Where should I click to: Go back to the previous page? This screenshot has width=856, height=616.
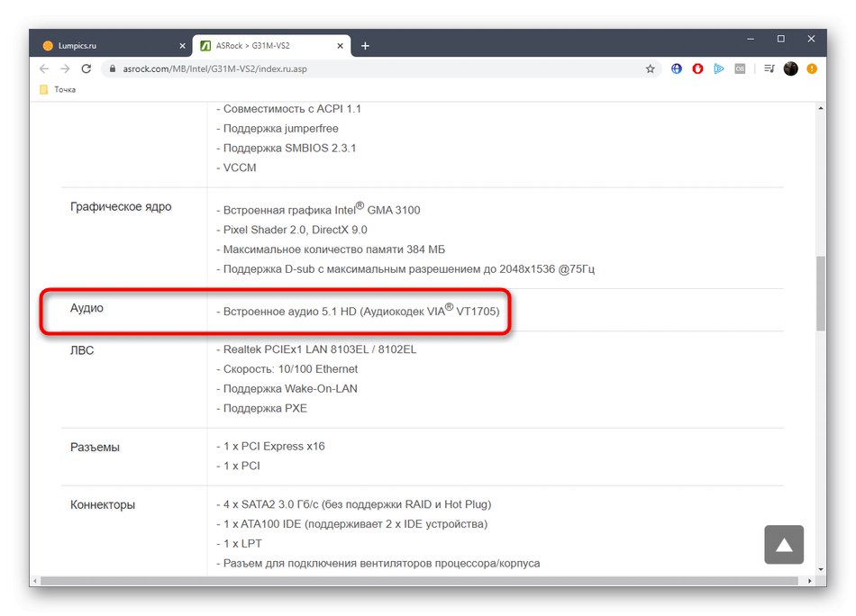coord(44,68)
